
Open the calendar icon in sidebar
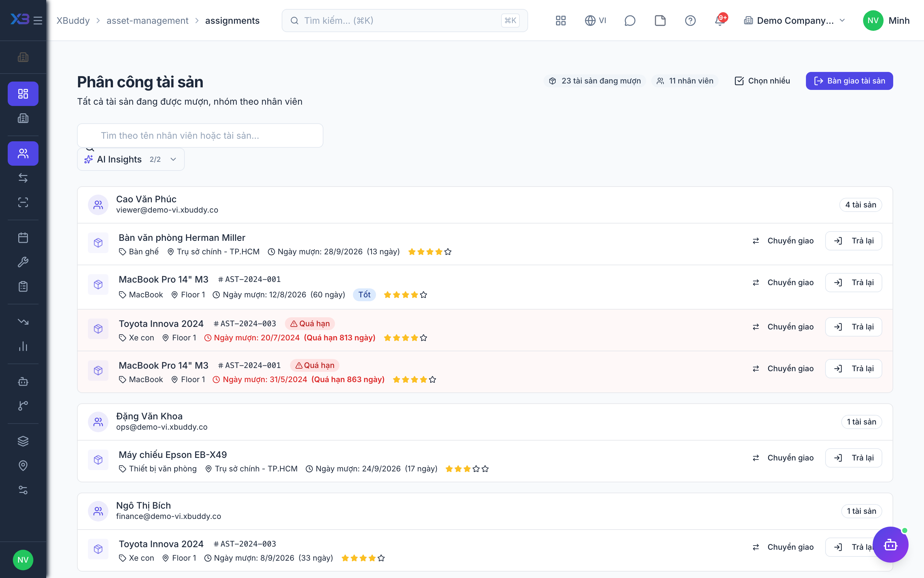(23, 238)
